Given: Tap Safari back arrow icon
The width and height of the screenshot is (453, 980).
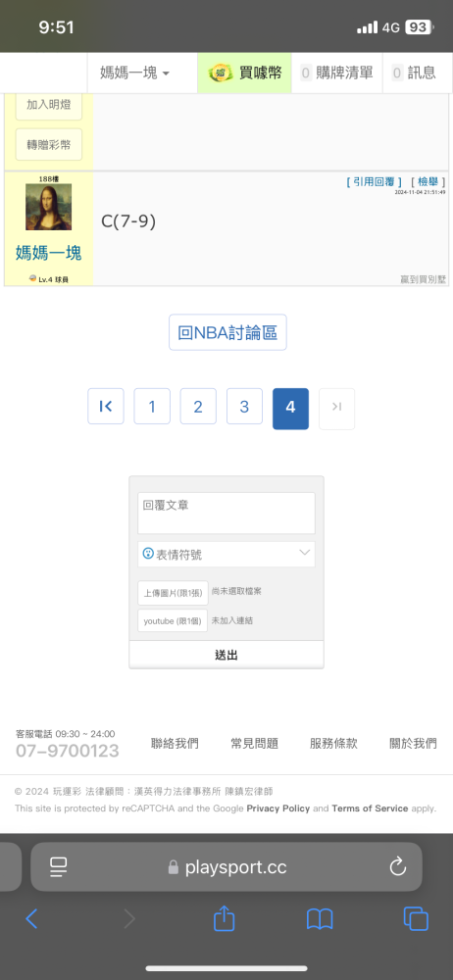Looking at the screenshot, I should tap(31, 919).
